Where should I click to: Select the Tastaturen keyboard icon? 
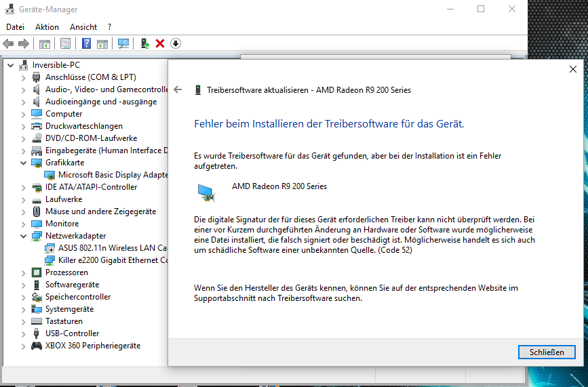[x=37, y=321]
